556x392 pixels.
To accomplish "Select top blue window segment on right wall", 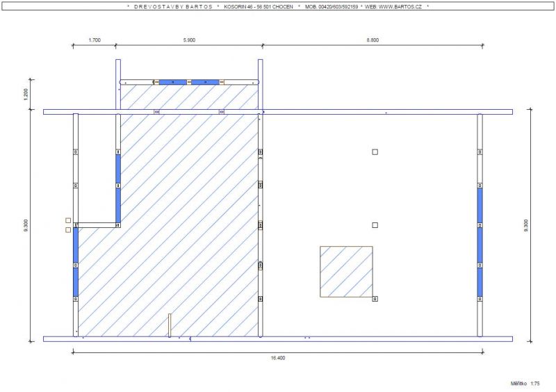I will pos(480,204).
